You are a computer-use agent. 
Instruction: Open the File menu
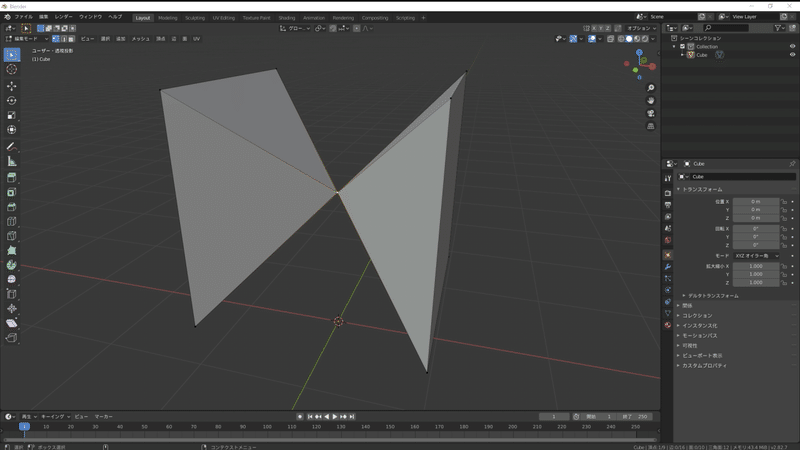[23, 17]
